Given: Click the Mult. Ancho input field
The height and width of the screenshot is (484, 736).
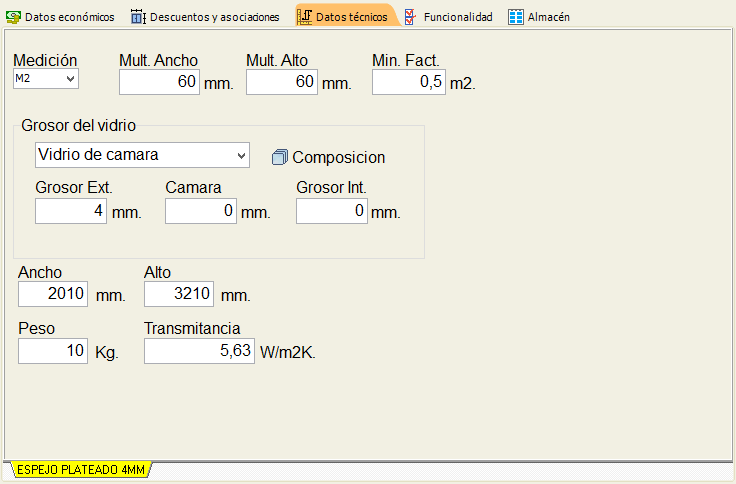Looking at the screenshot, I should tap(159, 82).
